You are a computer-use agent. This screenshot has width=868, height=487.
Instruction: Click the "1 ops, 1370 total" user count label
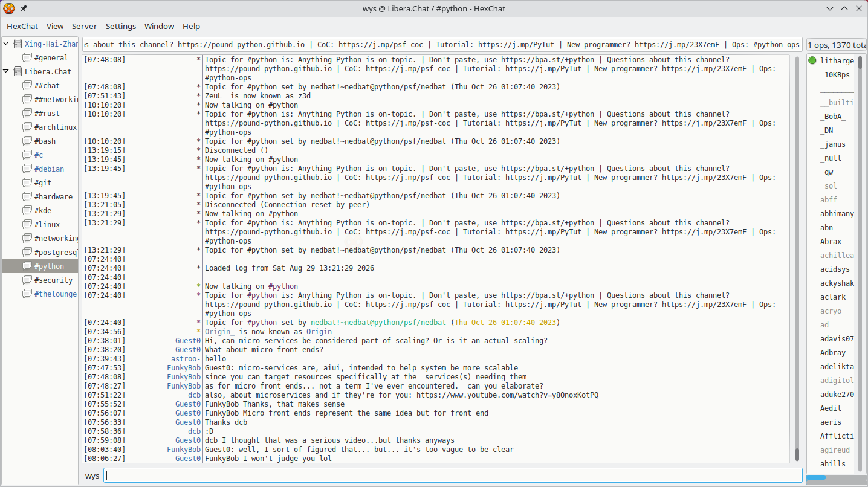point(837,44)
